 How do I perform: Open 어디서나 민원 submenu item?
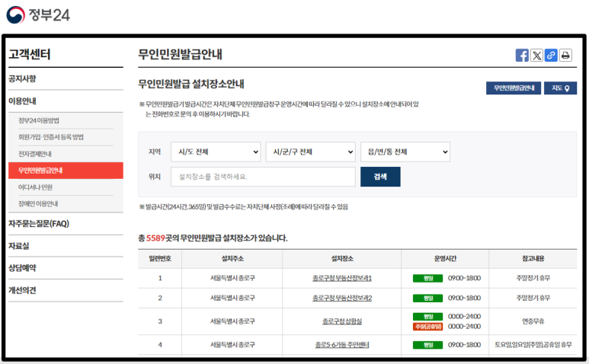[35, 187]
